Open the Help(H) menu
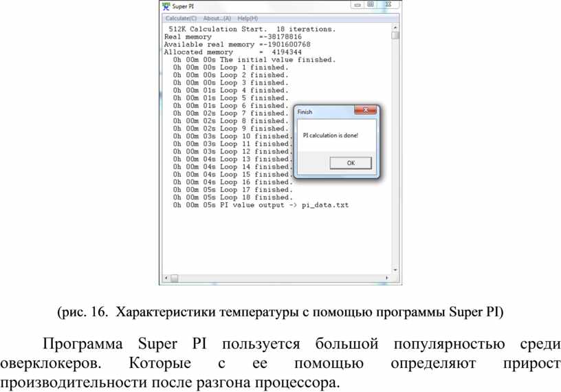 247,19
